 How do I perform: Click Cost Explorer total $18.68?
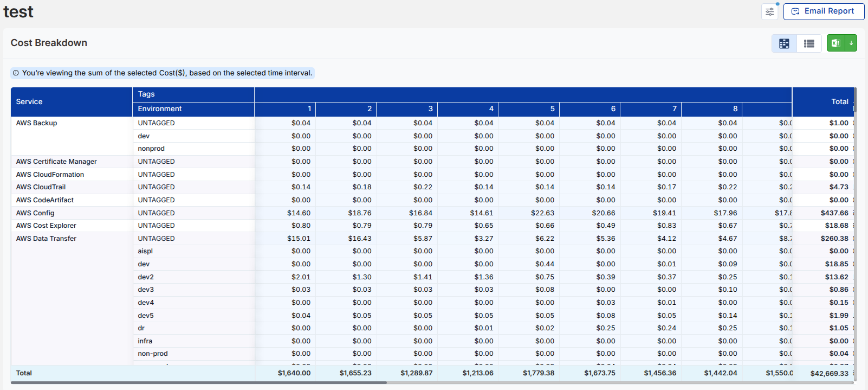click(x=837, y=226)
